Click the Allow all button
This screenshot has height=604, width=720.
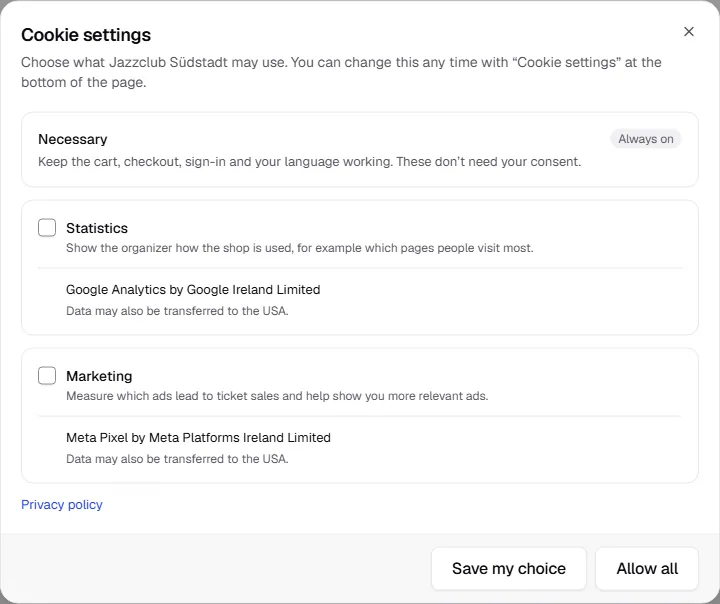pos(647,569)
